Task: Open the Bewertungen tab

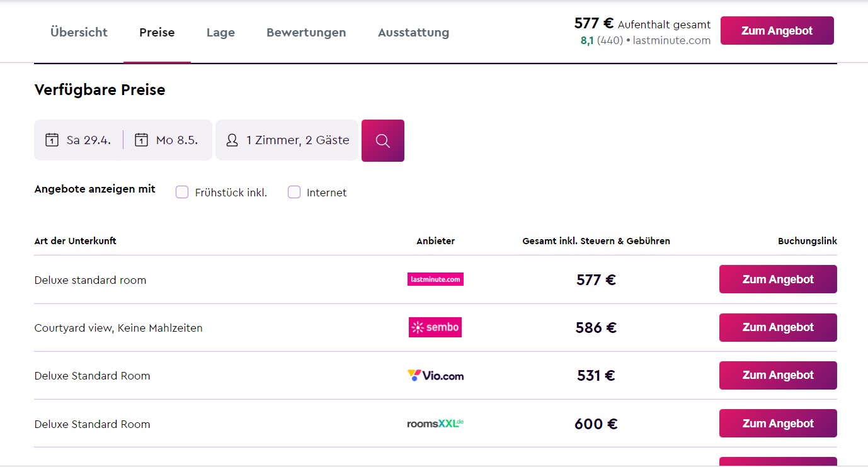Action: point(306,32)
